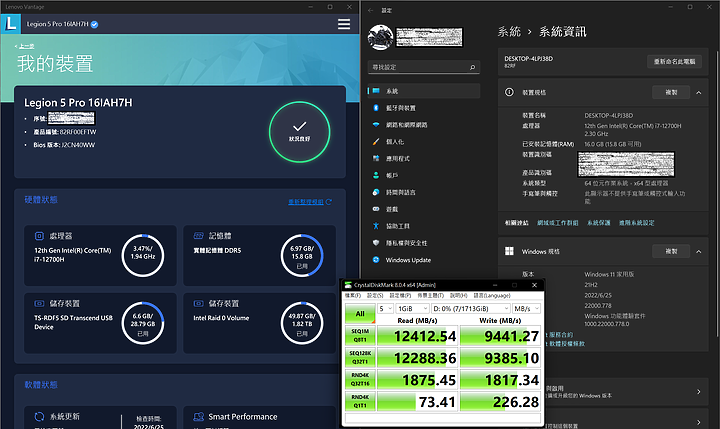Select 網路和網際網路 in Settings sidebar
The width and height of the screenshot is (720, 429).
pos(423,125)
